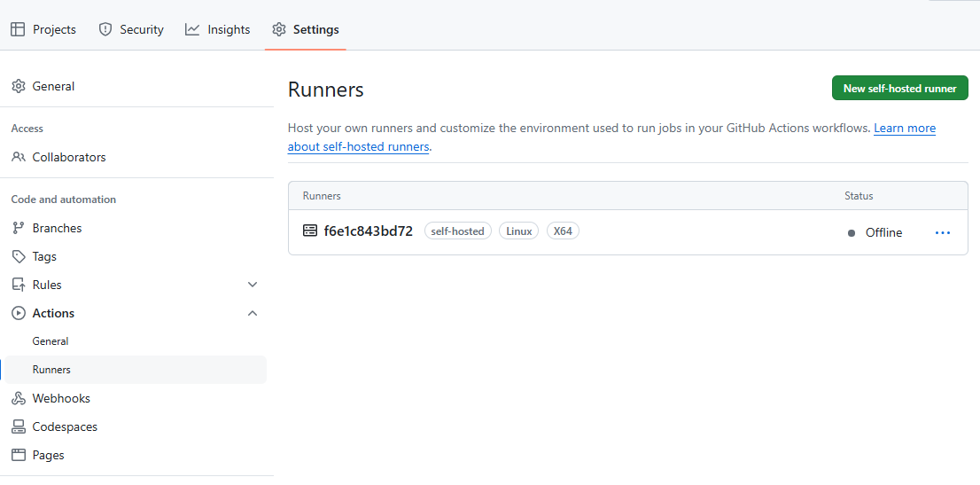
Task: Click the Codespaces icon in sidebar
Action: [x=19, y=426]
